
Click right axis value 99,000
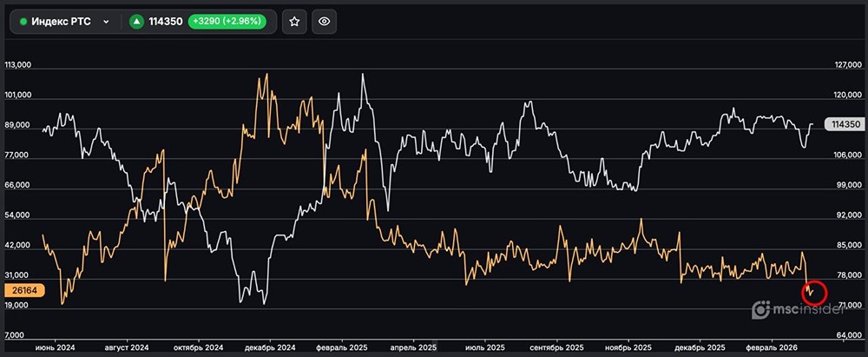(850, 185)
